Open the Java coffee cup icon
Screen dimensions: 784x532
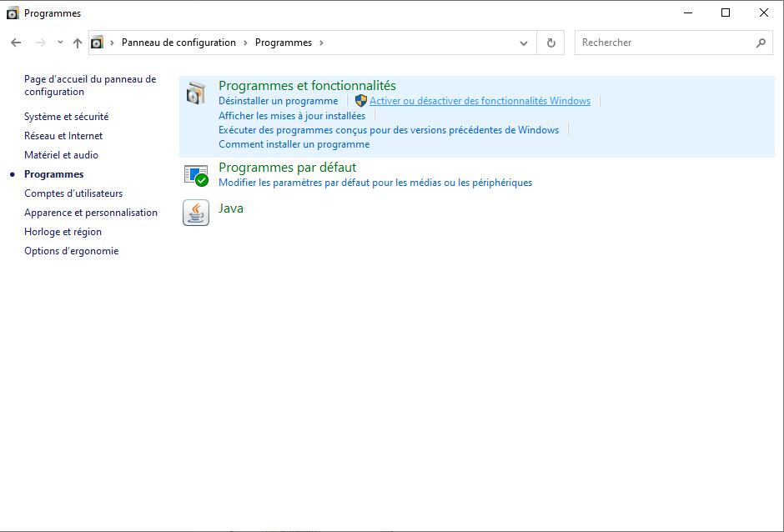[195, 213]
